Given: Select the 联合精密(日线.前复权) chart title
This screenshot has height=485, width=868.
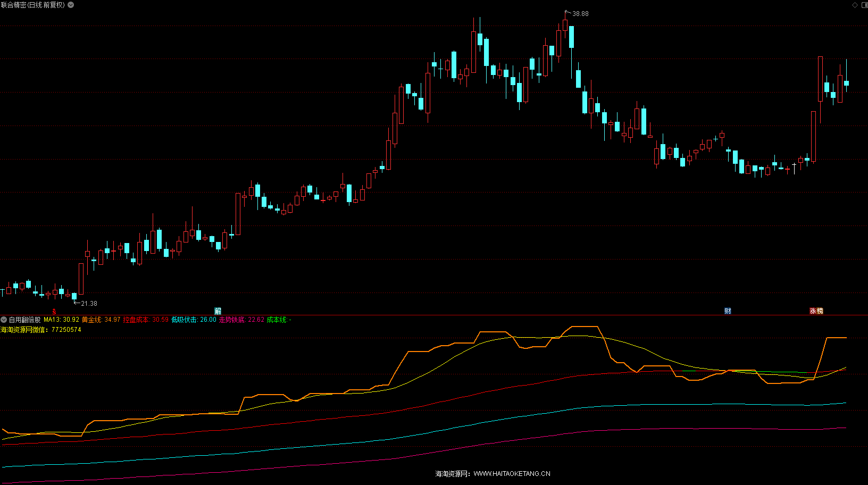Looking at the screenshot, I should (33, 5).
